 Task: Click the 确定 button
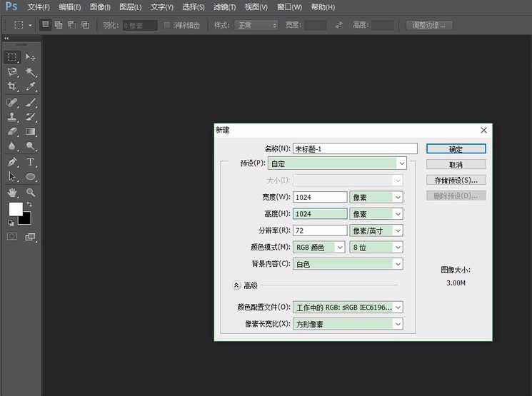[456, 149]
